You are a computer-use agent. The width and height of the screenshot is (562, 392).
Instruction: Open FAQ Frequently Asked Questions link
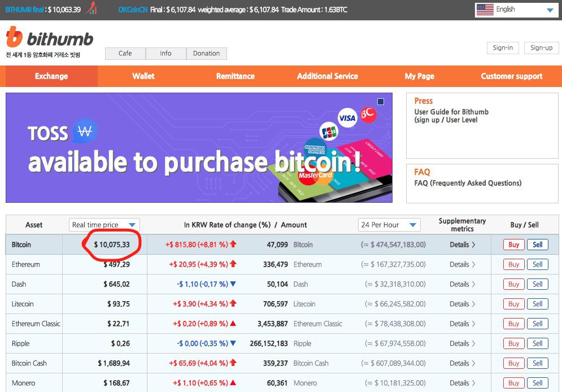pyautogui.click(x=468, y=183)
